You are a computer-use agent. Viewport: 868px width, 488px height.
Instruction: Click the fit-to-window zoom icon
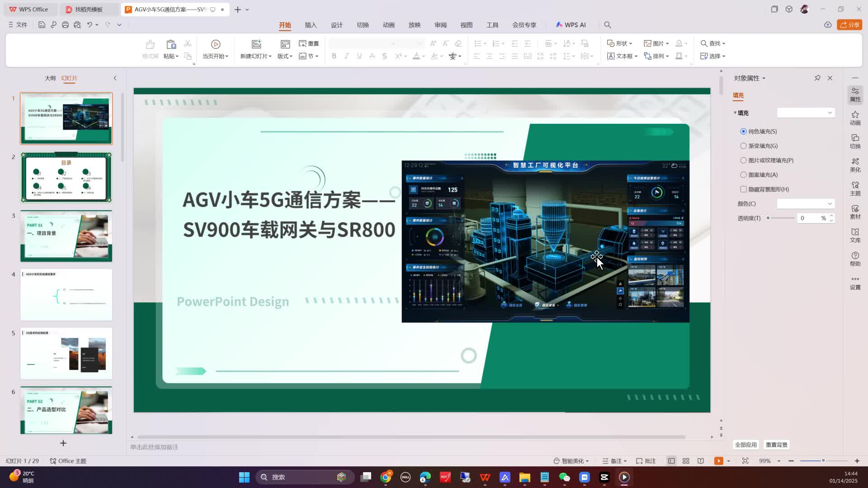pyautogui.click(x=745, y=461)
